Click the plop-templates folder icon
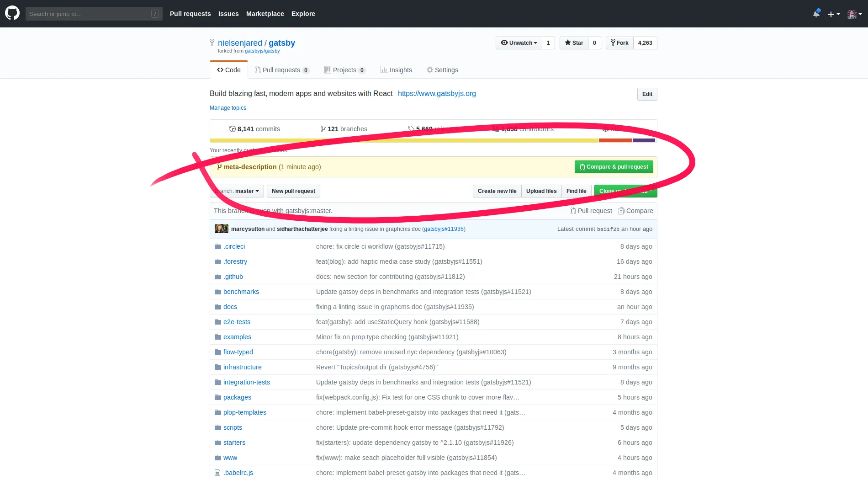This screenshot has width=868, height=480. pos(218,412)
